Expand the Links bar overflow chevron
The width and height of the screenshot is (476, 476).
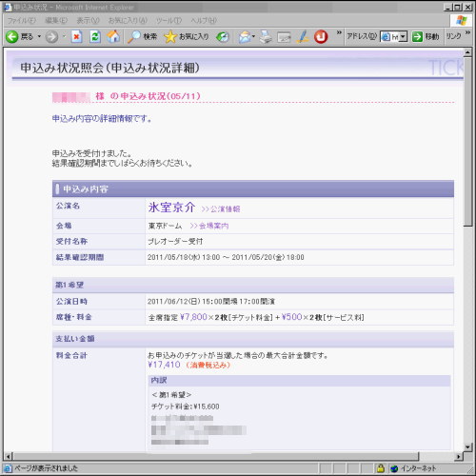coord(467,32)
